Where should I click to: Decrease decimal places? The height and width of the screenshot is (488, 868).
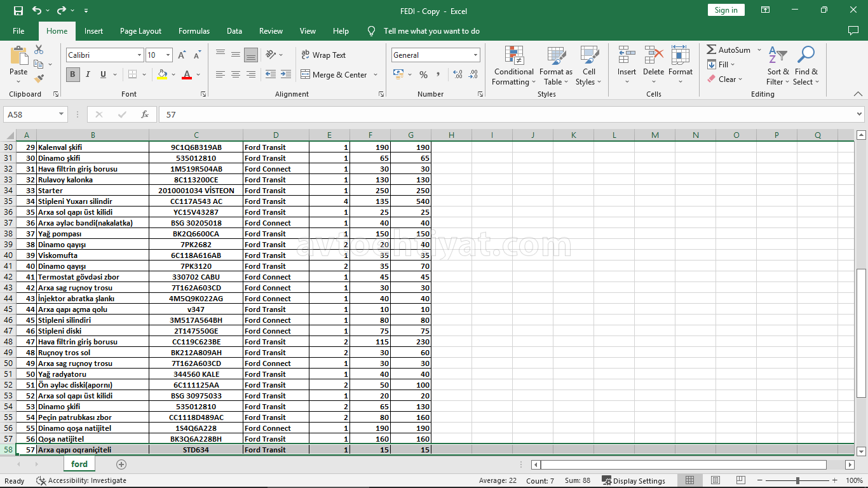point(473,74)
